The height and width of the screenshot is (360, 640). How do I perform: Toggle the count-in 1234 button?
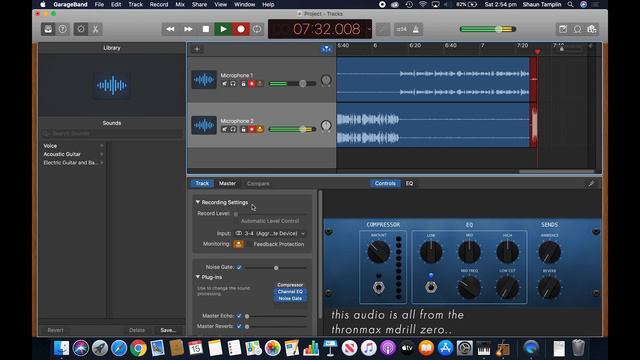[x=401, y=29]
